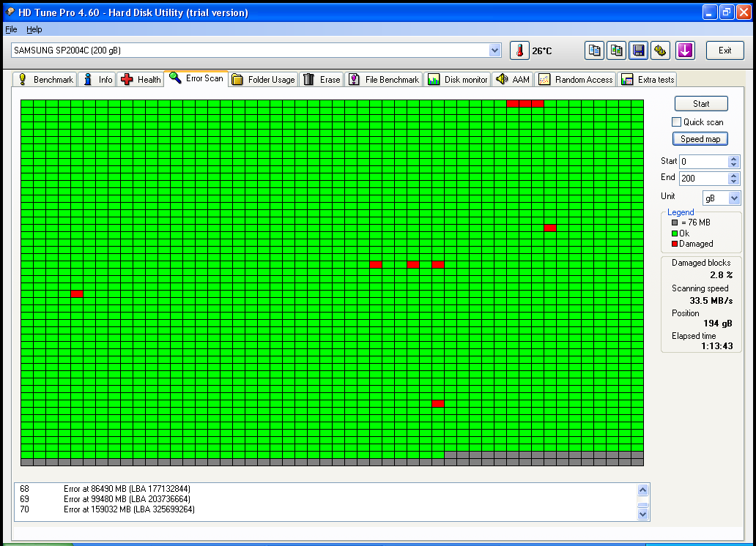The image size is (756, 546).
Task: Open the Help menu
Action: coord(34,29)
